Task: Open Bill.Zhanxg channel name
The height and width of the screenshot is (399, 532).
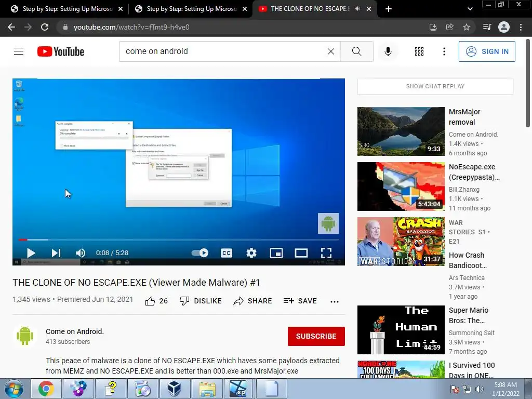Action: click(464, 189)
